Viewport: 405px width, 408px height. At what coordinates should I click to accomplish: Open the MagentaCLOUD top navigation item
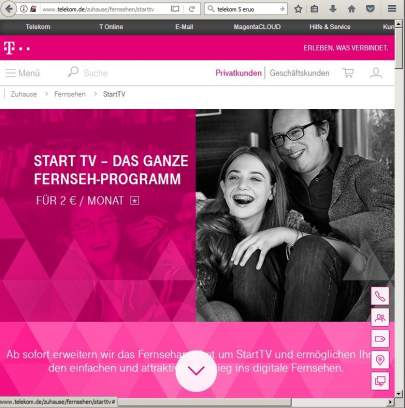click(257, 27)
